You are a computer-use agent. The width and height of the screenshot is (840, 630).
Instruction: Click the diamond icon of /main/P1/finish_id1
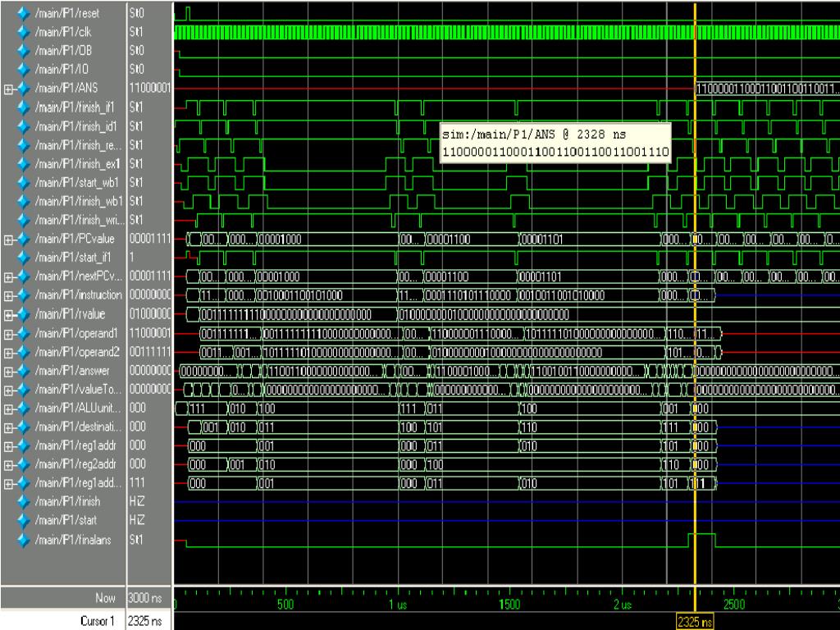point(23,126)
